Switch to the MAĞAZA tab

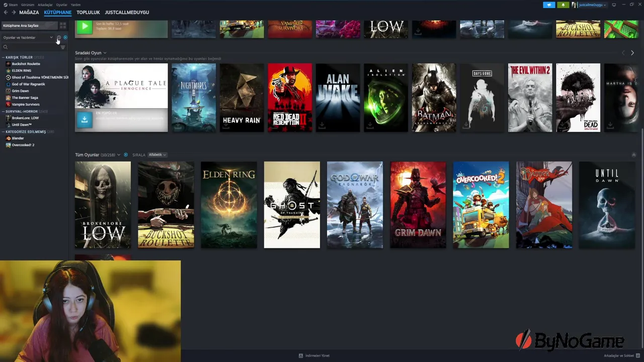pos(29,12)
